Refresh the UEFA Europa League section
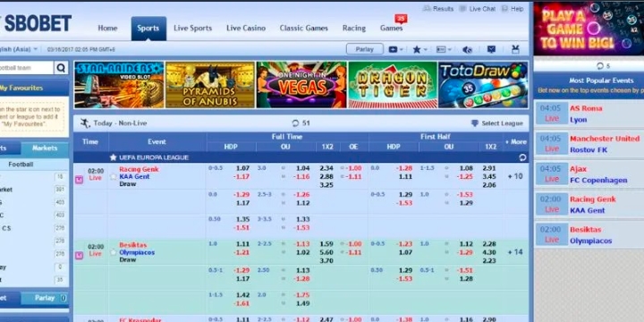This screenshot has width=644, height=322. coord(522,157)
